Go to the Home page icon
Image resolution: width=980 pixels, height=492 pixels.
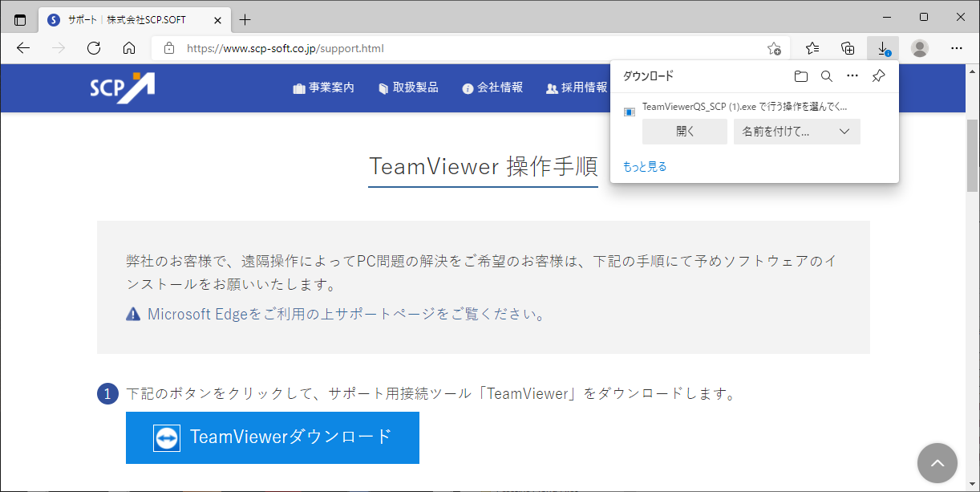129,48
